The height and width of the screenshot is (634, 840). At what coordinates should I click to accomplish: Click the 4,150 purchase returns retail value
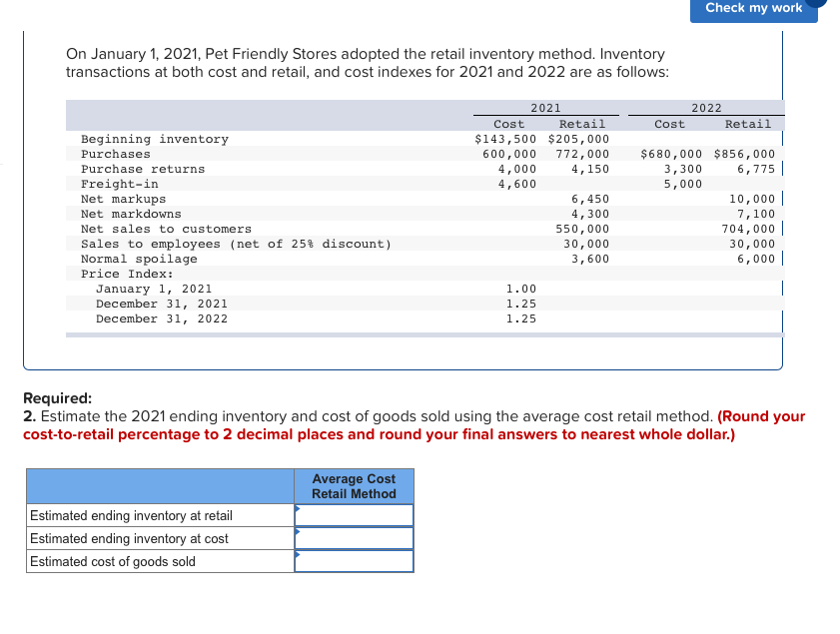[x=590, y=169]
